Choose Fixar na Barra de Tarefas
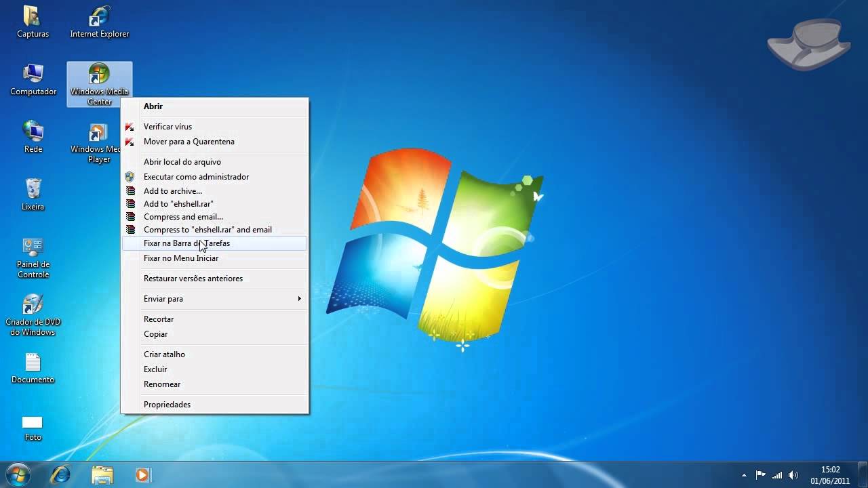 pos(214,243)
